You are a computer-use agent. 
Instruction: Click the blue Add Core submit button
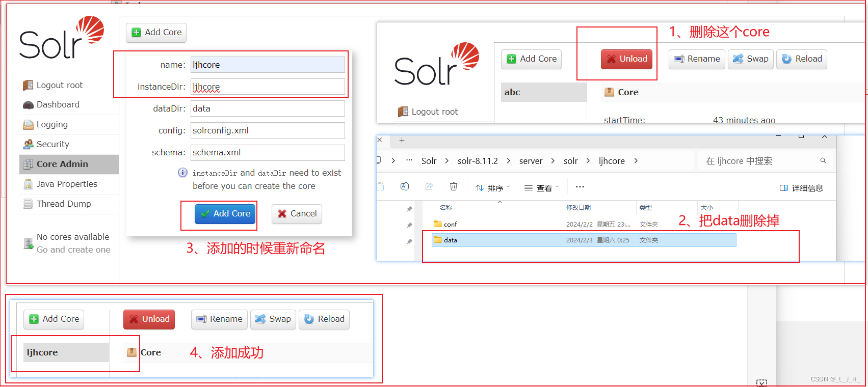(x=225, y=214)
